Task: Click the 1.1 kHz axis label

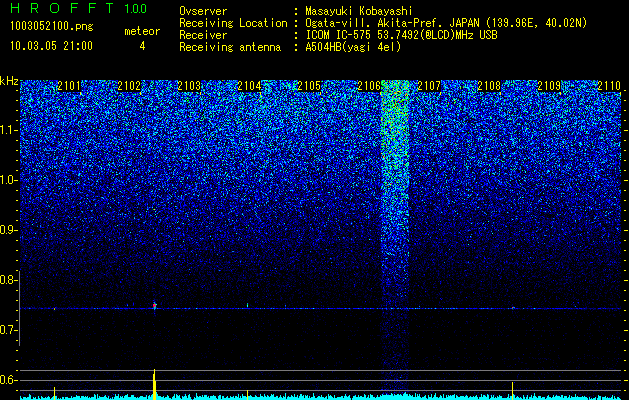Action: (x=8, y=130)
